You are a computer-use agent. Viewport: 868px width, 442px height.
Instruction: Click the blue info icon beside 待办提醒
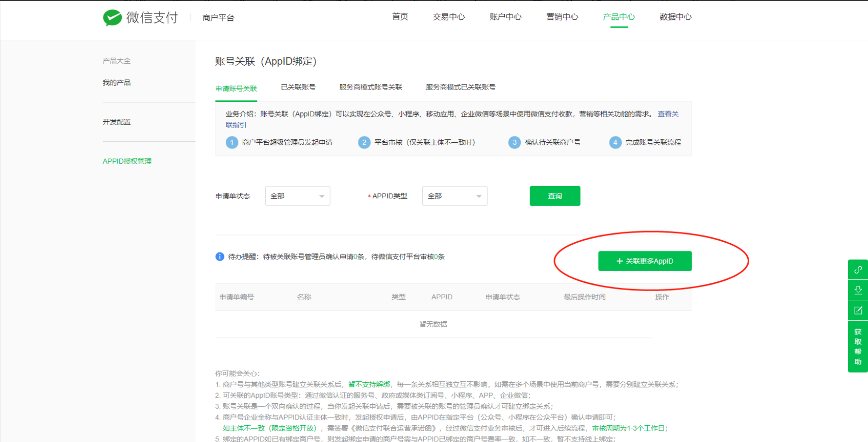click(x=220, y=256)
